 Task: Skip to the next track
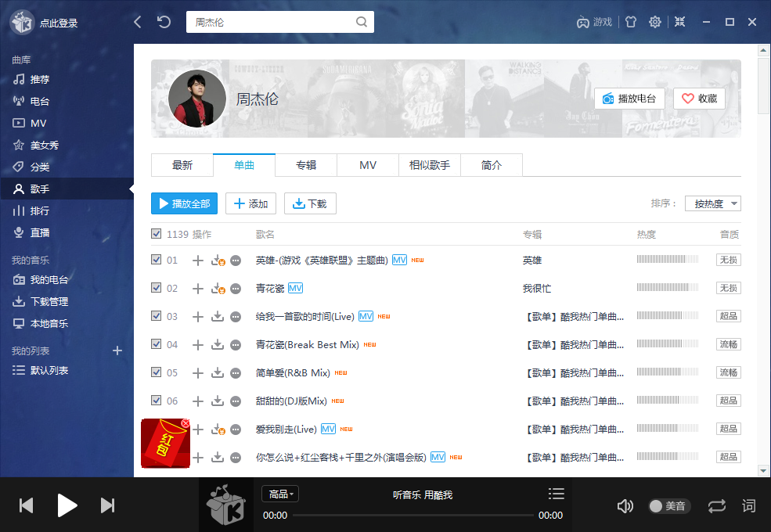[x=108, y=505]
